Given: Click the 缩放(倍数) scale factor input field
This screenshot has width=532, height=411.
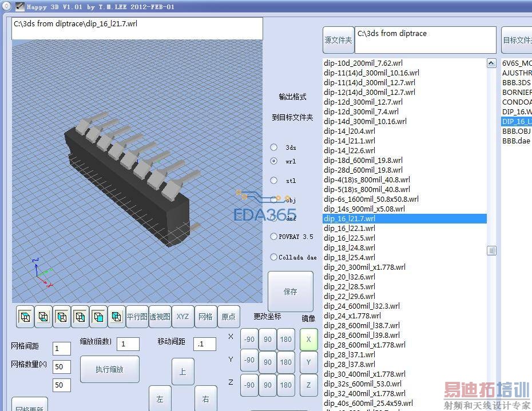Looking at the screenshot, I should (x=128, y=344).
